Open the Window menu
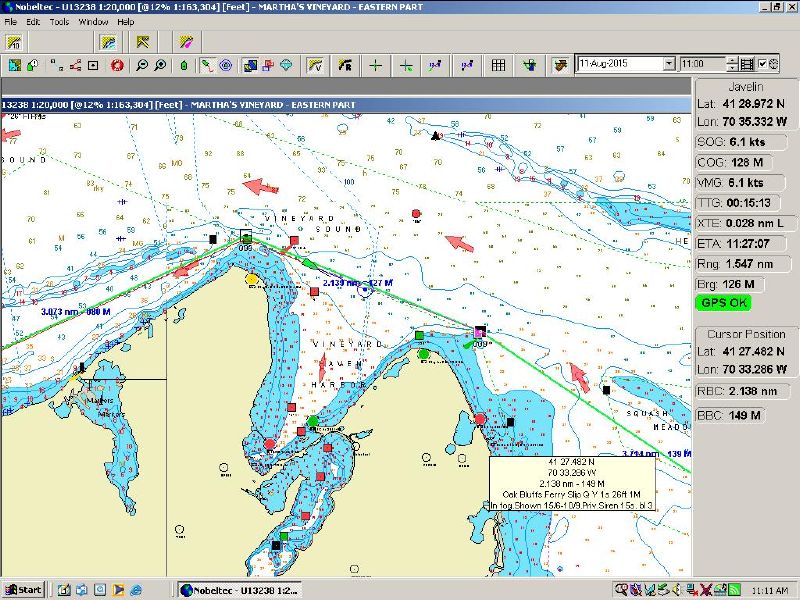This screenshot has height=600, width=800. (93, 22)
